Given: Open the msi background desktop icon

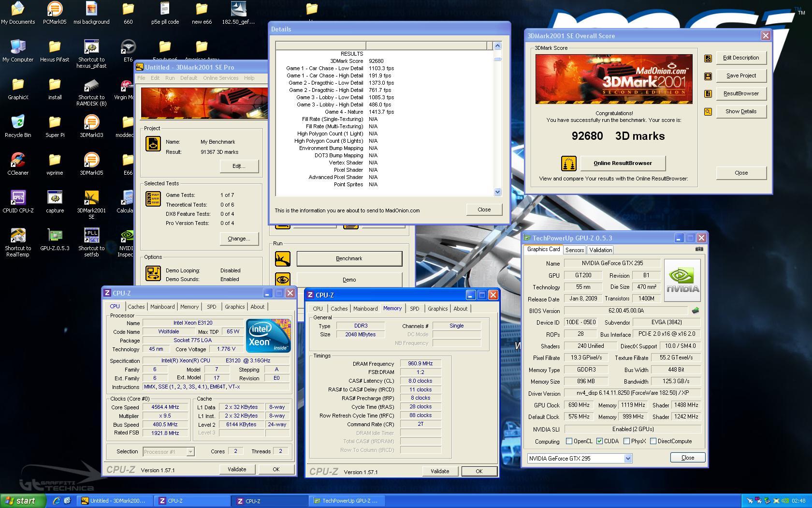Looking at the screenshot, I should point(91,13).
